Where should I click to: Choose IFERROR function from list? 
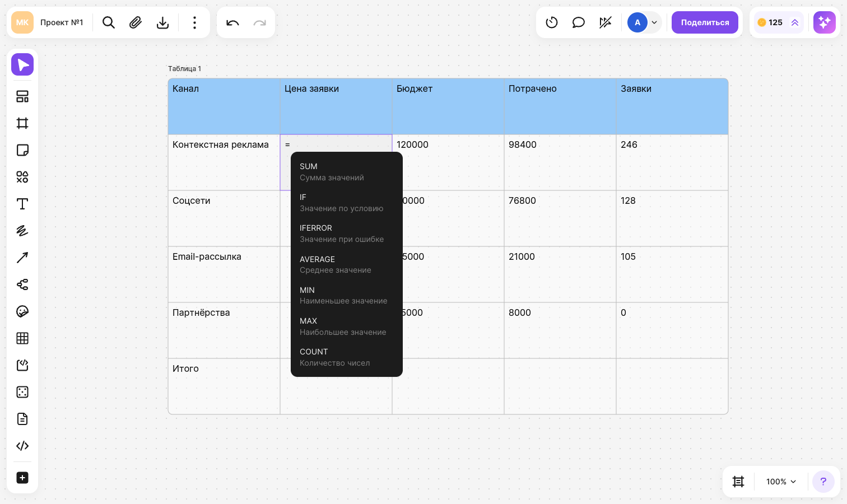[x=347, y=234]
